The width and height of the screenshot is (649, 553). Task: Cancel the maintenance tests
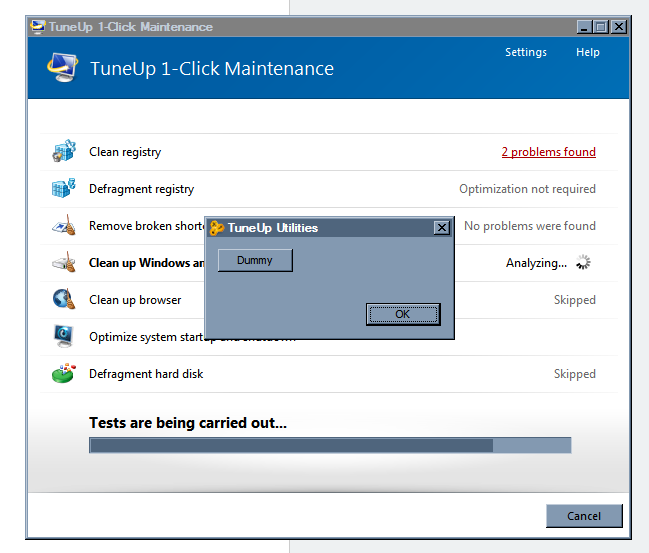click(x=584, y=516)
